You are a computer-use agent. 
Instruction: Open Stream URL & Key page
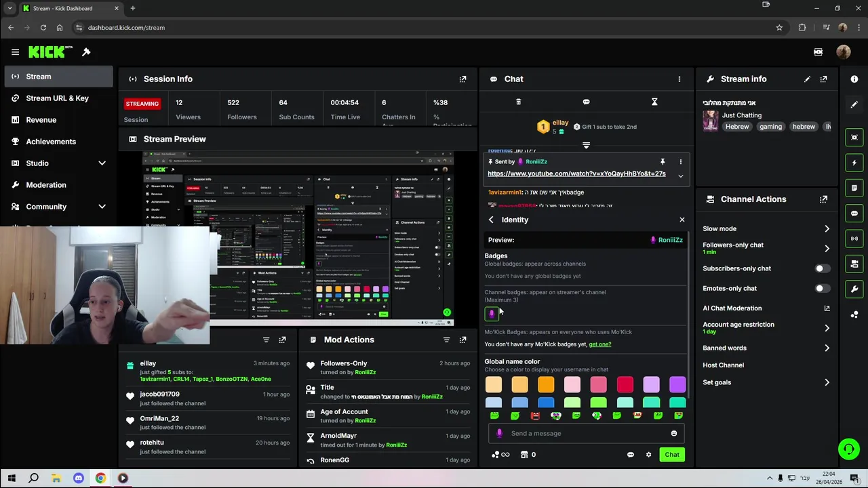58,98
